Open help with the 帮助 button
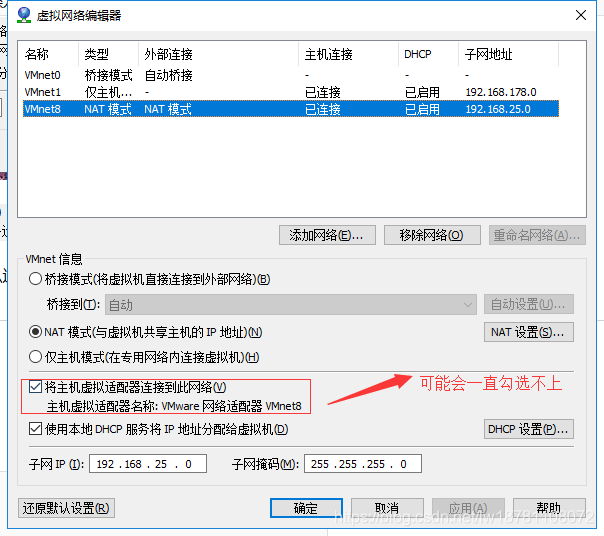604x536 pixels. pyautogui.click(x=549, y=508)
